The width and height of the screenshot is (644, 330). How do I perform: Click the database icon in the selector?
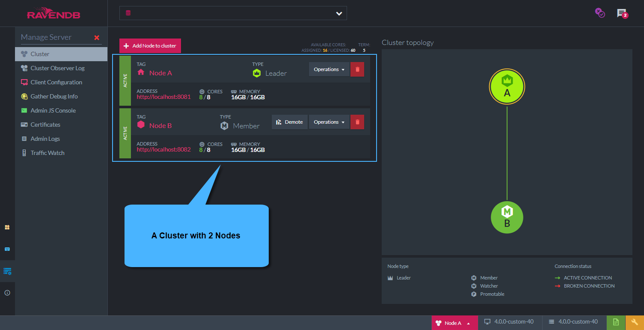(x=128, y=13)
